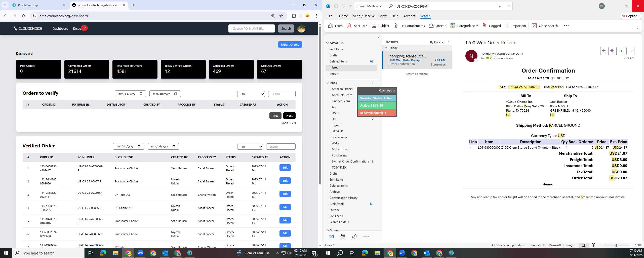The image size is (644, 258).
Task: Adjust the Outlook zoom slider
Action: (616, 245)
